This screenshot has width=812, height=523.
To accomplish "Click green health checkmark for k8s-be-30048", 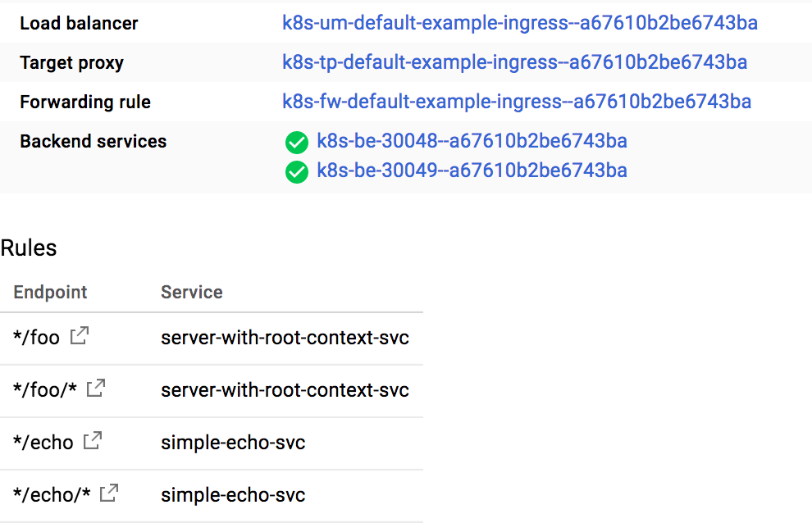I will (297, 143).
